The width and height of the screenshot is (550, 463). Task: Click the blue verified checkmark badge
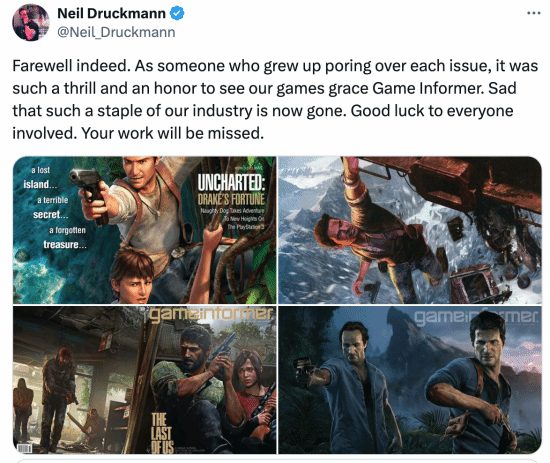pos(177,13)
